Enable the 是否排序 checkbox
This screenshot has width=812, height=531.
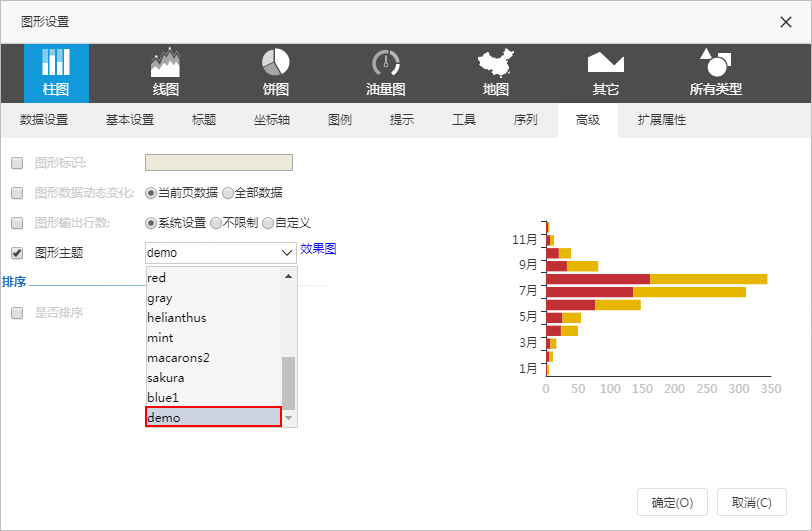click(x=17, y=313)
